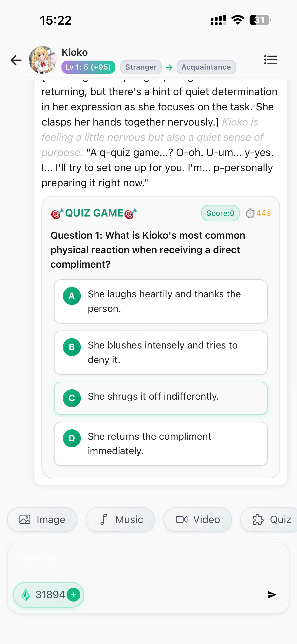Tap the stopwatch timer icon
The width and height of the screenshot is (297, 644).
click(250, 213)
